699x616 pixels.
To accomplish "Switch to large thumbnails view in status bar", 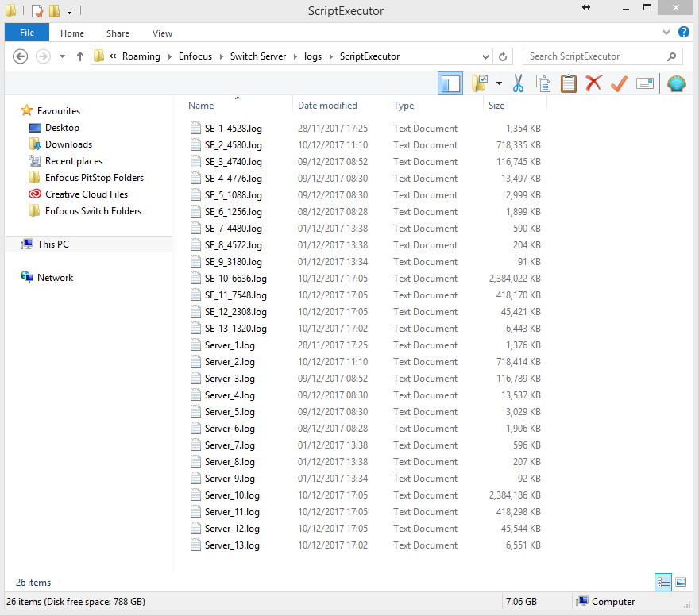I will 681,583.
